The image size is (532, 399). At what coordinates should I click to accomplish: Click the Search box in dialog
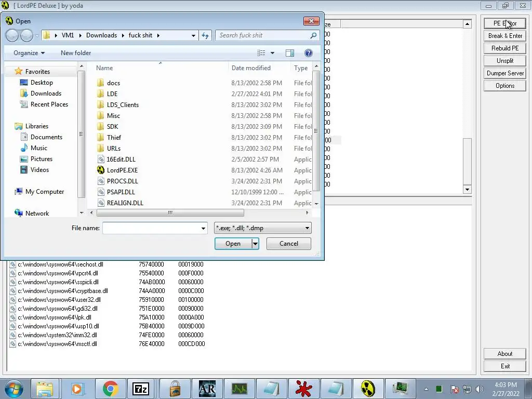pos(268,35)
